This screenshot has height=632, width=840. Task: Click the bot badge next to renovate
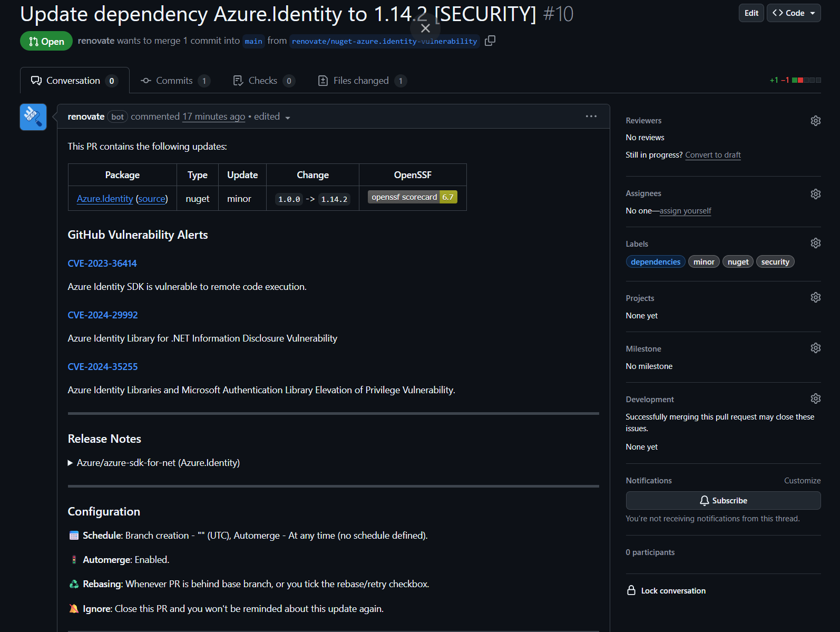[x=118, y=117]
